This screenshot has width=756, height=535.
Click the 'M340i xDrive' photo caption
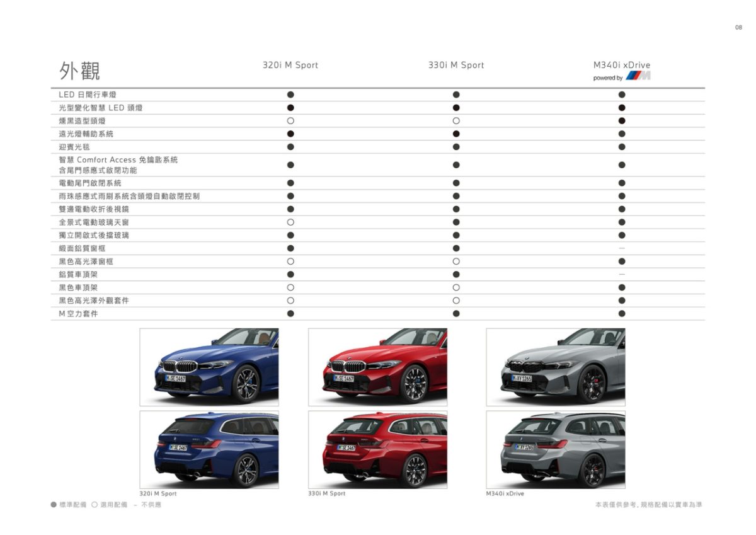click(505, 493)
